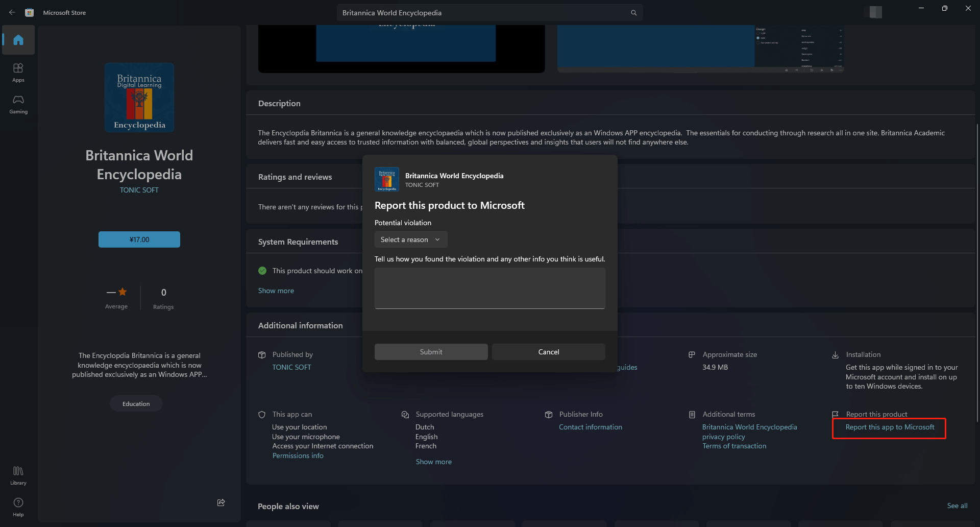
Task: Open the Library in sidebar
Action: [x=18, y=475]
